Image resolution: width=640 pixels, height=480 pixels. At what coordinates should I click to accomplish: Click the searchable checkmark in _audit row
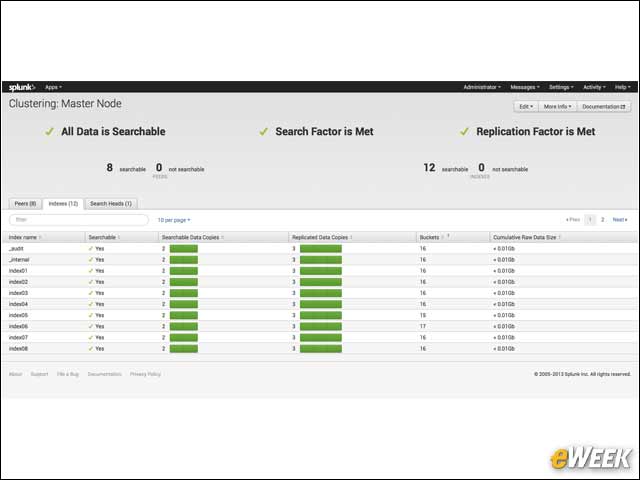point(91,248)
